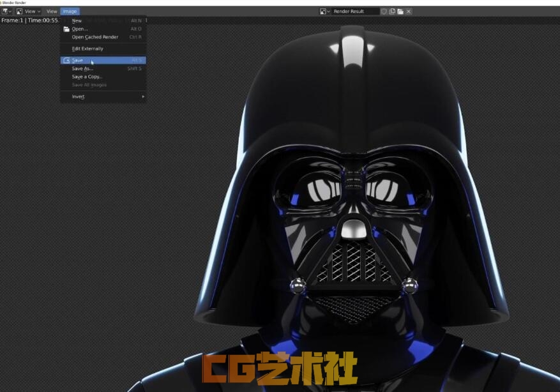
Task: Choose Save a Copy... menu entry
Action: point(103,77)
